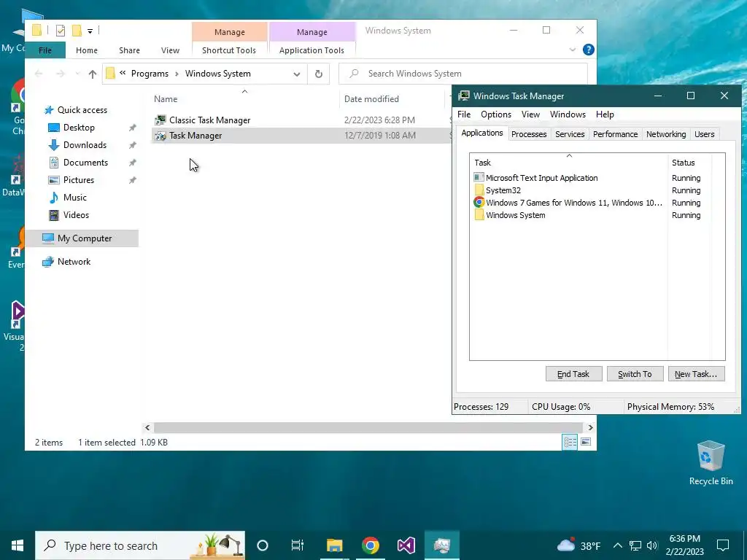
Task: Switch to Processes tab
Action: point(529,134)
